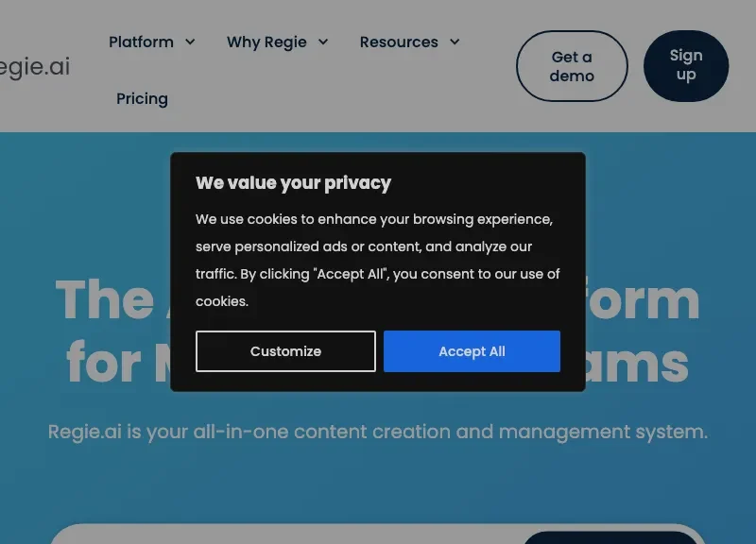The width and height of the screenshot is (756, 544).
Task: Click the "We value your privacy" heading
Action: coord(293,183)
